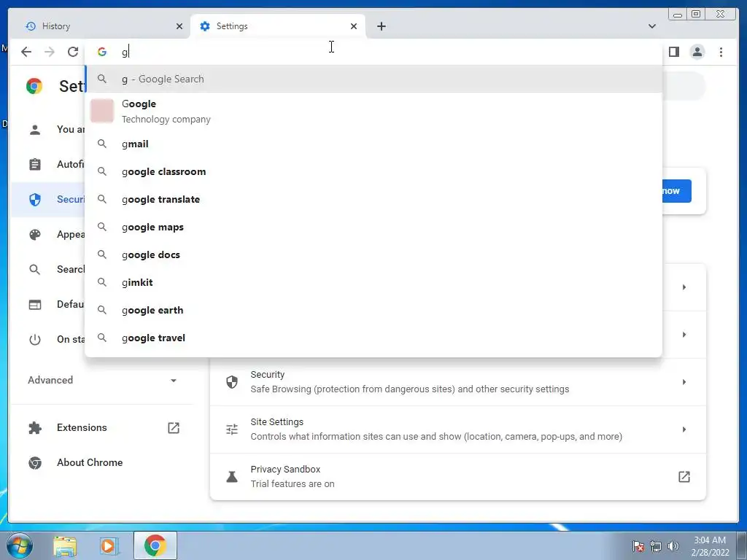Pick the gmail suggestion

coord(373,144)
